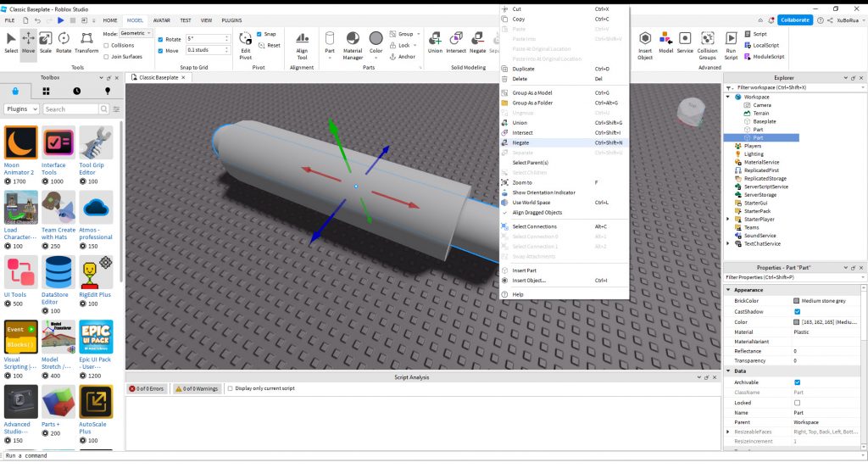
Task: Open the Mode Geometric dropdown
Action: click(x=136, y=33)
